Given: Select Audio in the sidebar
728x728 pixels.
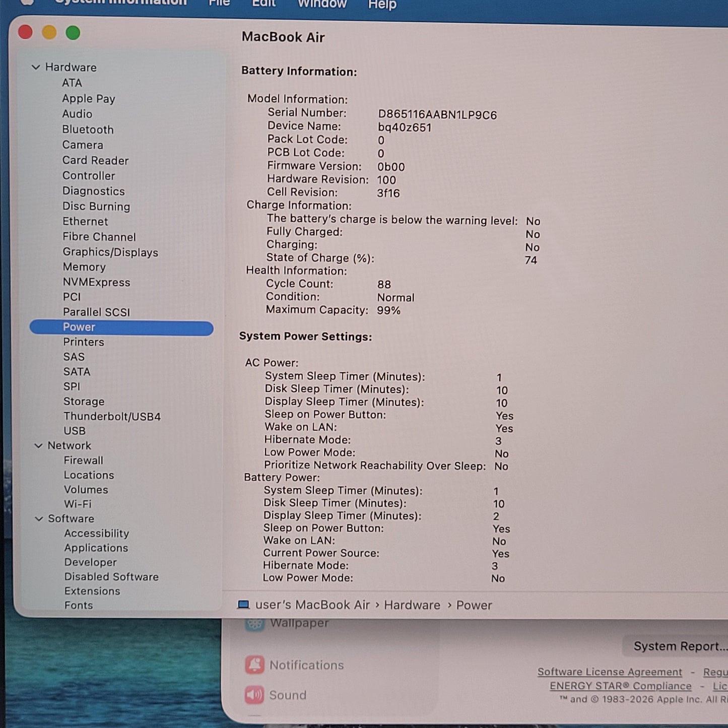Looking at the screenshot, I should click(x=77, y=114).
